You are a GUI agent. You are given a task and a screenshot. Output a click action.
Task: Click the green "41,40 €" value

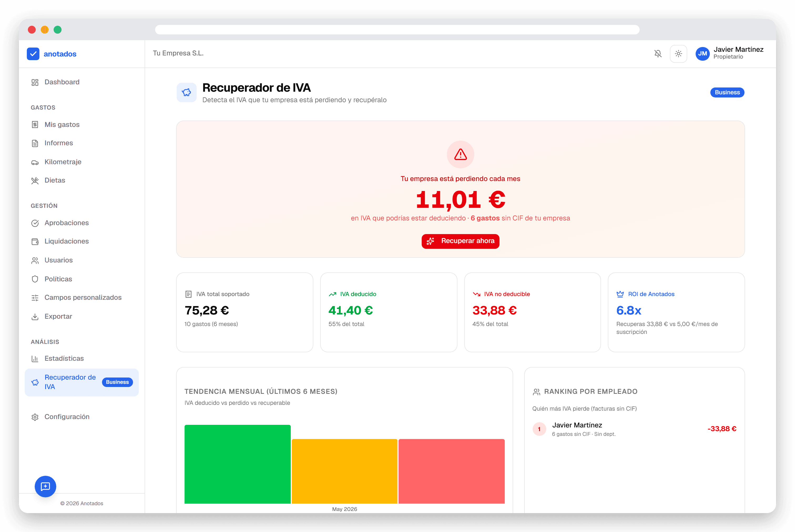[x=351, y=311]
